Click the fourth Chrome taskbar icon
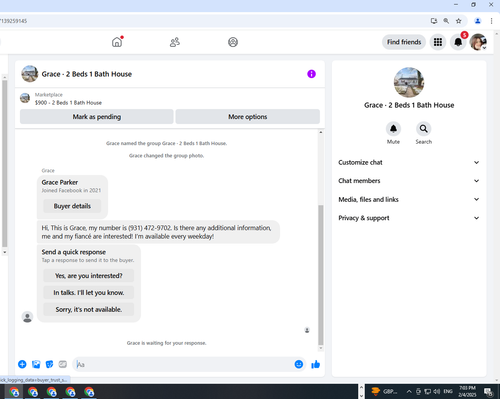 point(70,392)
